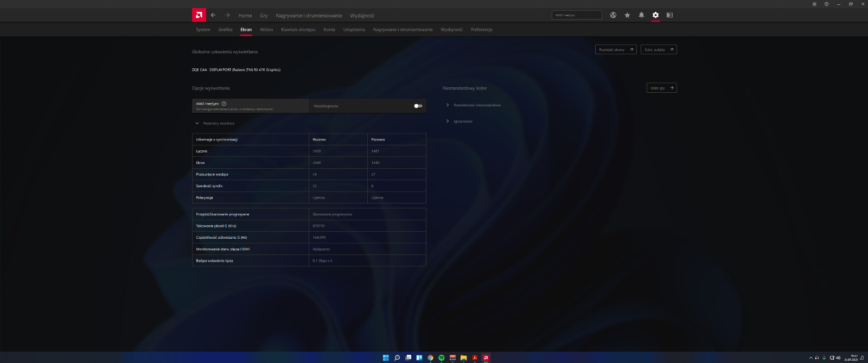The height and width of the screenshot is (363, 868).
Task: Click the Rozmieść ekrany button
Action: pos(616,49)
